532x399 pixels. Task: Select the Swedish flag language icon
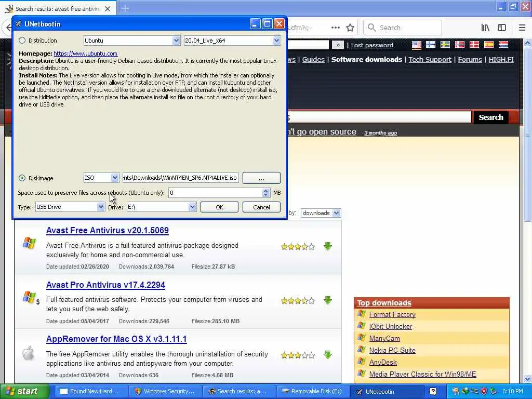(445, 45)
